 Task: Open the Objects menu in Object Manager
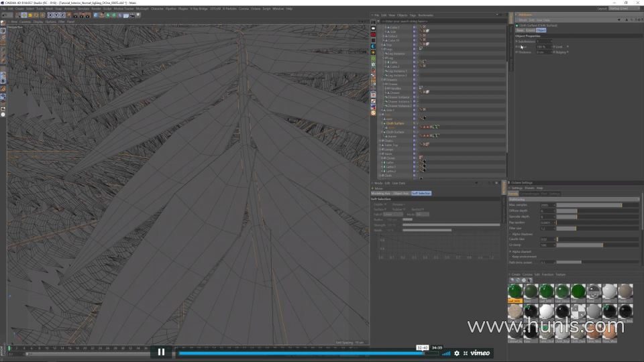coord(402,15)
